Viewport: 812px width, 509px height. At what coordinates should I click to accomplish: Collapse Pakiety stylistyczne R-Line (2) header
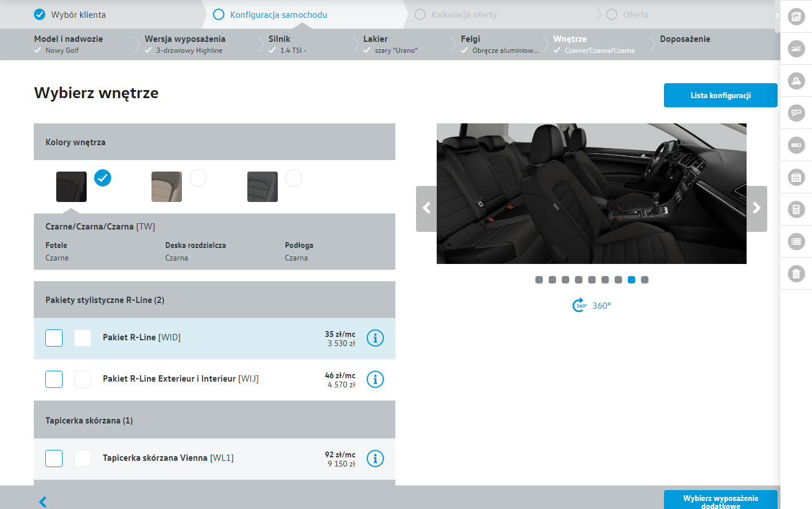215,300
